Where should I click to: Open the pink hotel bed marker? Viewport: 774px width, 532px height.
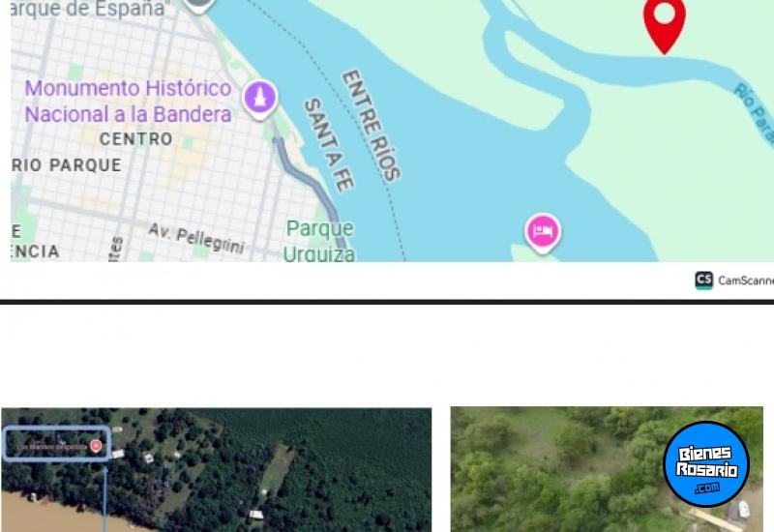point(543,232)
